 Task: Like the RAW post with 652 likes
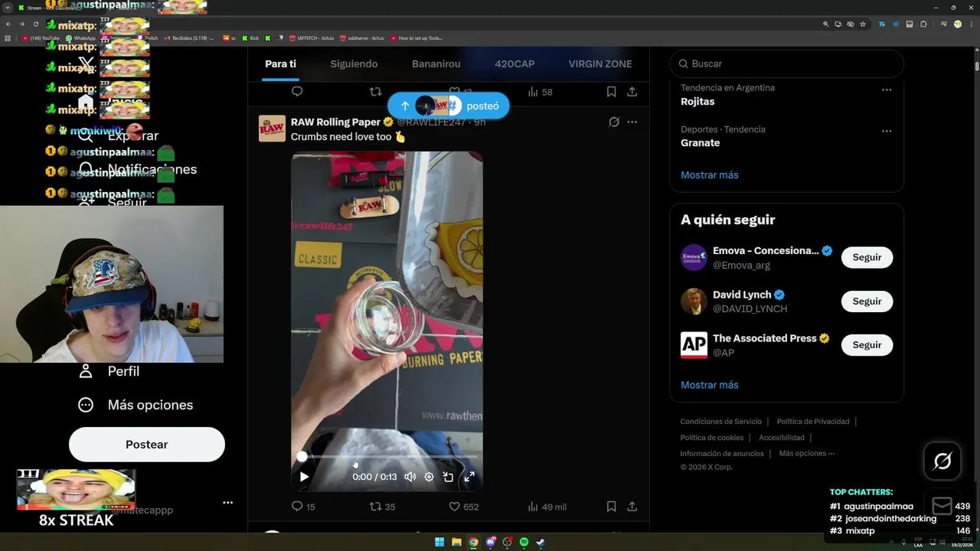pyautogui.click(x=463, y=507)
